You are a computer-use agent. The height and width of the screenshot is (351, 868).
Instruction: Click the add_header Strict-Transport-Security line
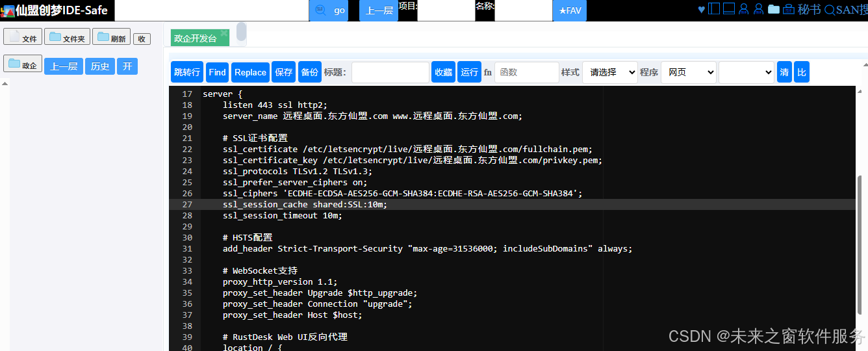(428, 248)
